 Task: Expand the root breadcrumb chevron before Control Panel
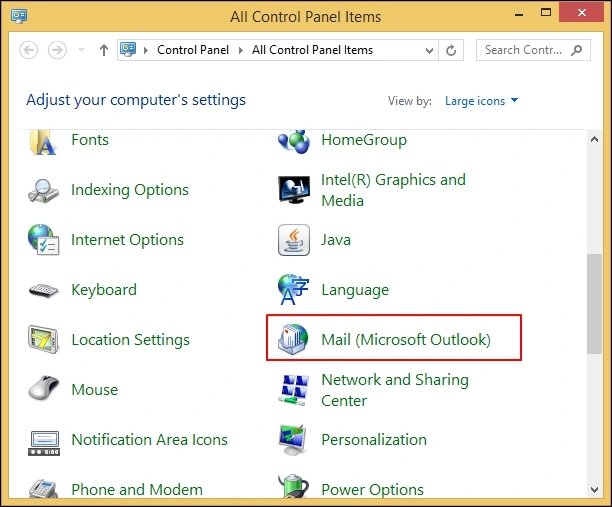click(146, 50)
